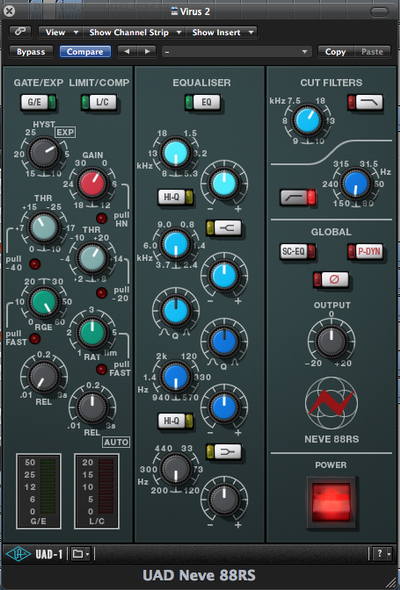Open the UAD folder preset menu
Viewport: 400px width, 590px height.
pos(81,554)
